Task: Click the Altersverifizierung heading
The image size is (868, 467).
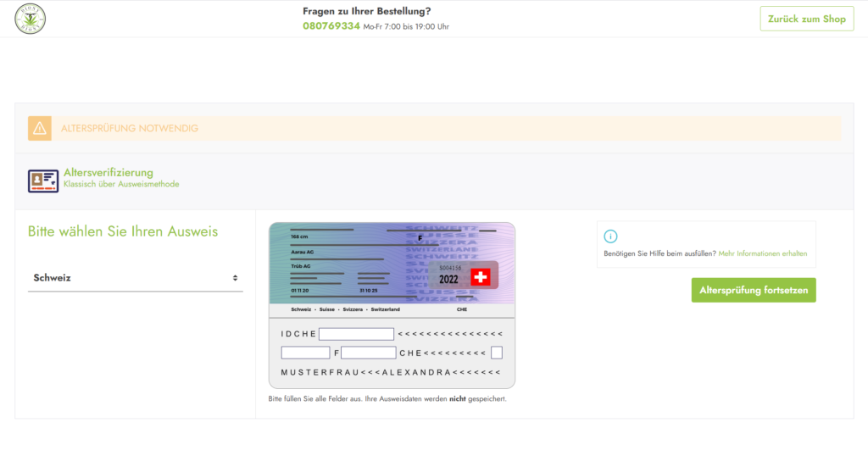Action: pos(108,173)
